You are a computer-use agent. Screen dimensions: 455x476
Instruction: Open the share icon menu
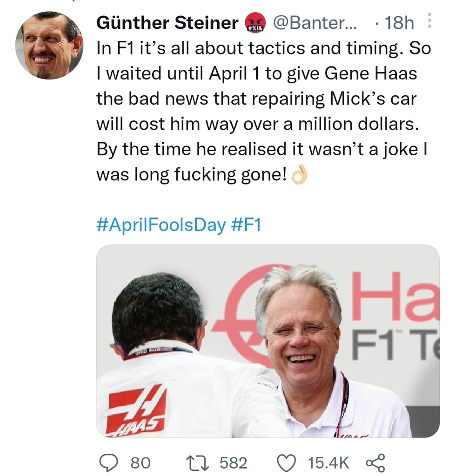coord(376,463)
